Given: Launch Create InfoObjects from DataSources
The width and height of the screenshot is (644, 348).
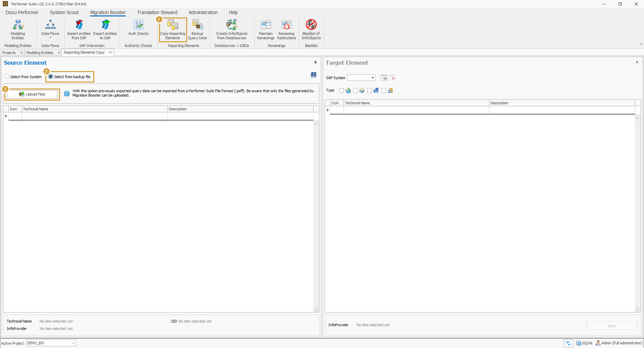Looking at the screenshot, I should pos(231,30).
